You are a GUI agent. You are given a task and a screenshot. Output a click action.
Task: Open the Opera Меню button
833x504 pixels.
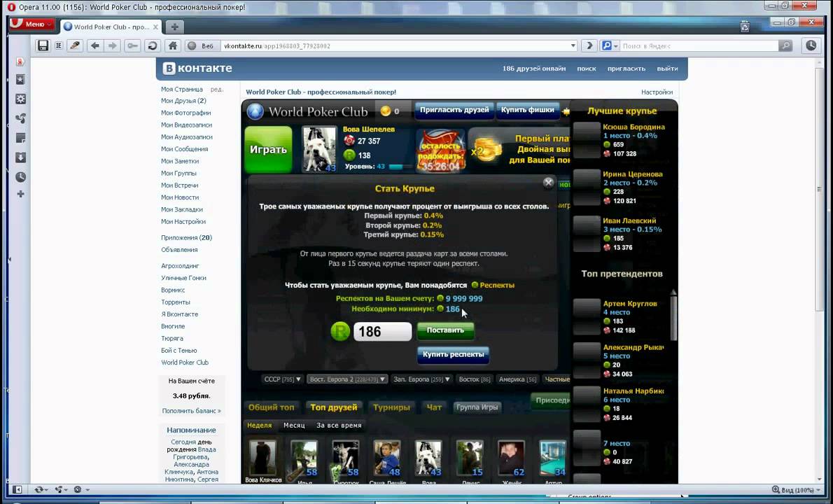click(32, 24)
